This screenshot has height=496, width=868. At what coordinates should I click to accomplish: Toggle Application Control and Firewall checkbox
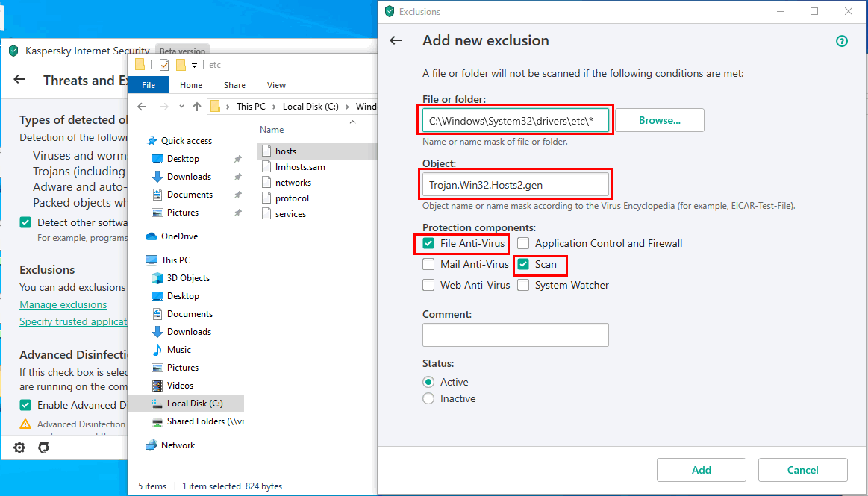pyautogui.click(x=523, y=243)
